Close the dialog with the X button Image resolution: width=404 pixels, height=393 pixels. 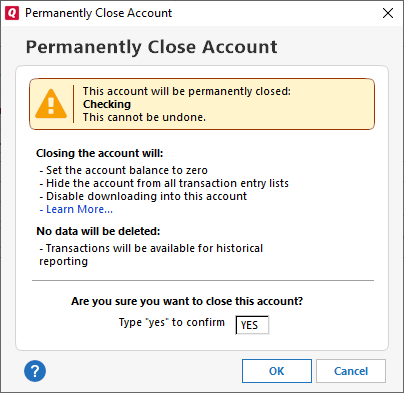coord(388,13)
